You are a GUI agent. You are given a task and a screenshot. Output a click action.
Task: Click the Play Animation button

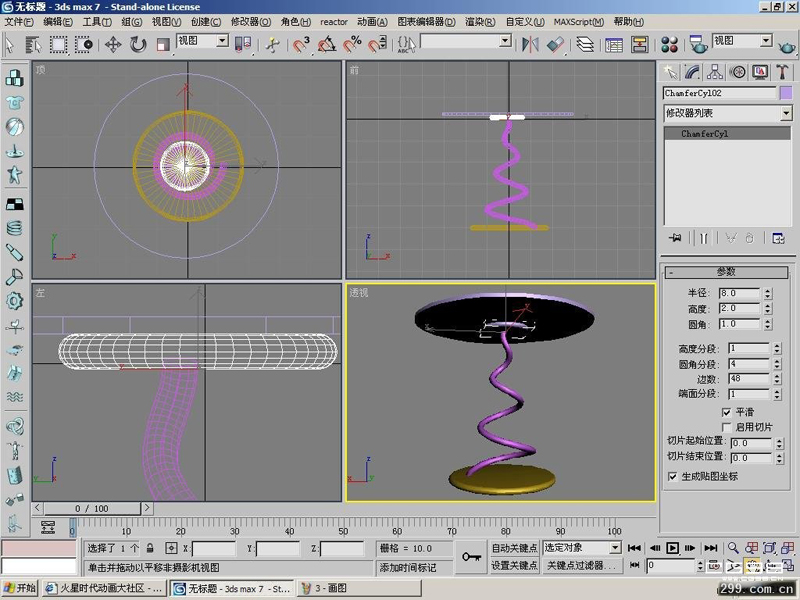pyautogui.click(x=672, y=548)
